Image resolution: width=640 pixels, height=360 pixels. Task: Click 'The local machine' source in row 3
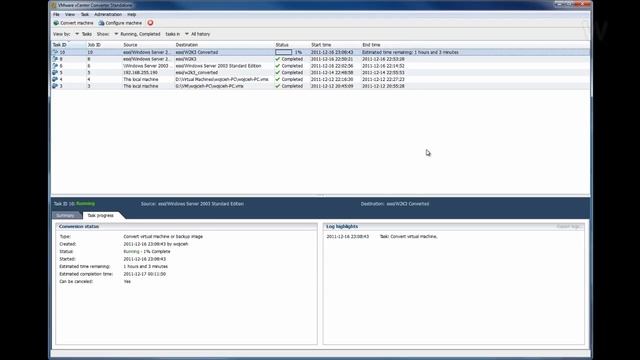click(141, 86)
